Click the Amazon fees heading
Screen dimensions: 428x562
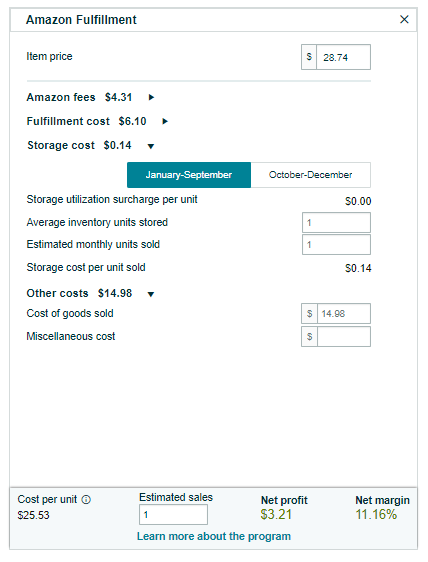(x=61, y=97)
